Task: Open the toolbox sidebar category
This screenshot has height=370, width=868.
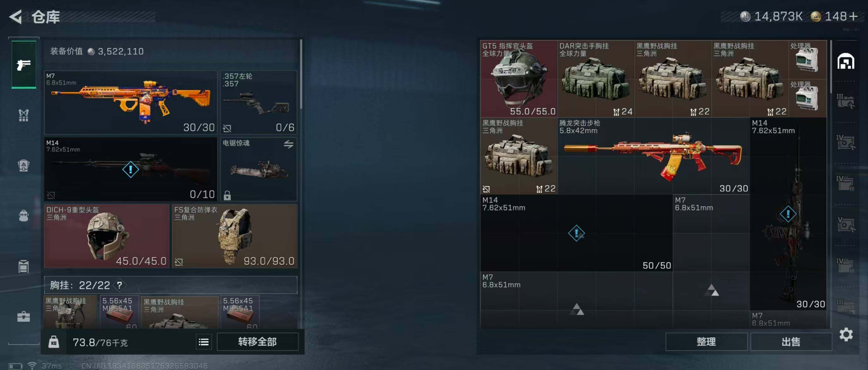Action: coord(24,316)
